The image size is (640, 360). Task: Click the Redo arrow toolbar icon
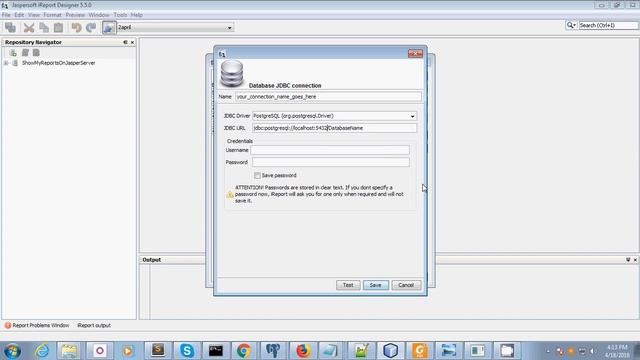[x=91, y=27]
